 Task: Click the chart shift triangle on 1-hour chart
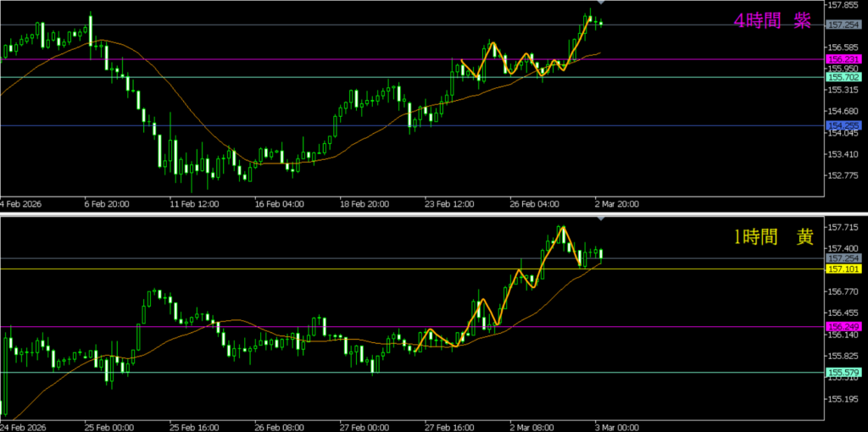click(602, 219)
